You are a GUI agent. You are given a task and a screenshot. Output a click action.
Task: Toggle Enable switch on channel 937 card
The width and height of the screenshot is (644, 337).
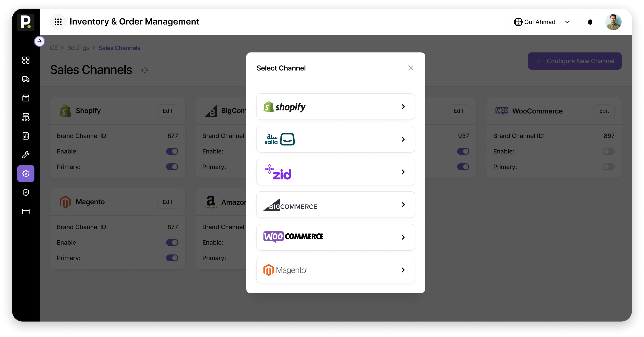point(463,151)
